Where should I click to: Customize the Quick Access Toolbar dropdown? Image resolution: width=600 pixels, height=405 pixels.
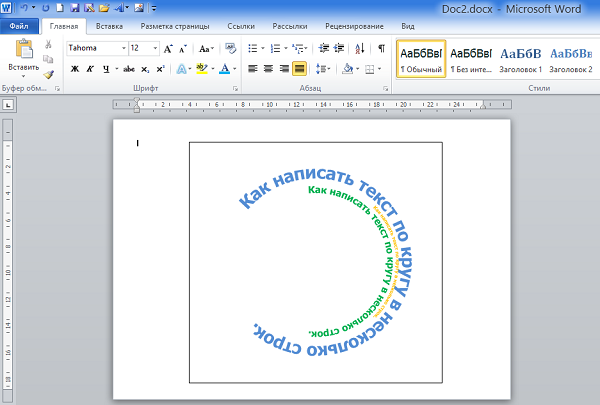coord(154,8)
